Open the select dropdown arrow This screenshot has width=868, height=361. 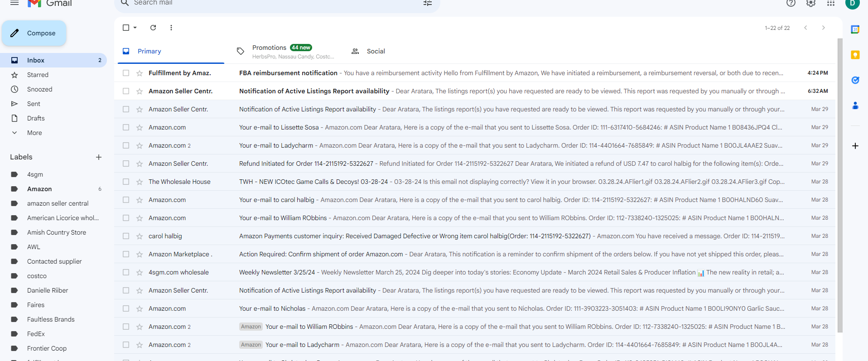tap(135, 28)
